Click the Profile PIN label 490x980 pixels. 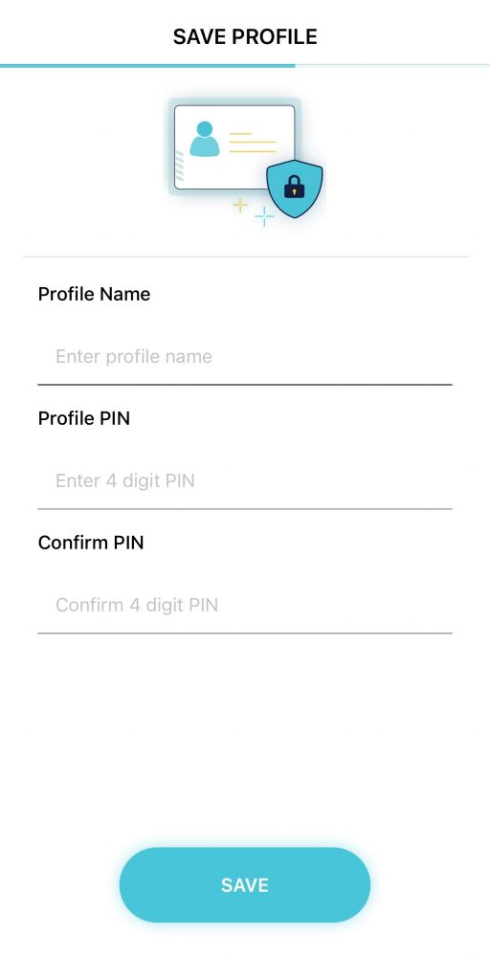point(84,418)
